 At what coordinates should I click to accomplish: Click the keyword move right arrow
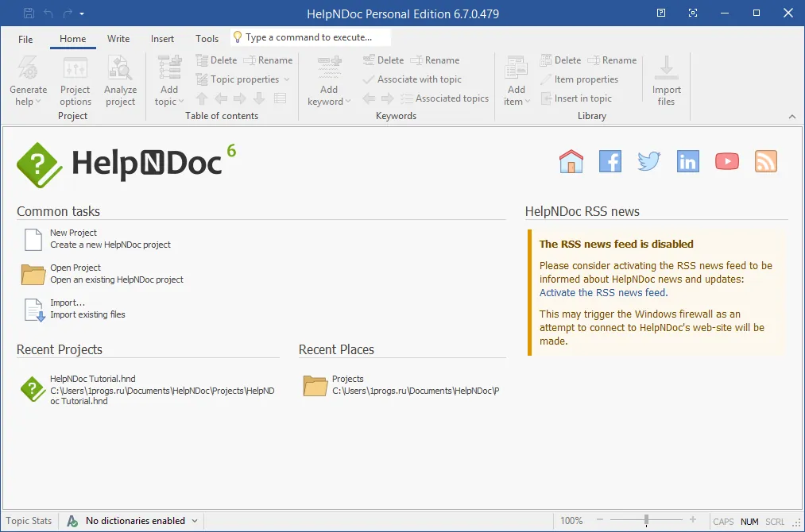click(x=388, y=98)
